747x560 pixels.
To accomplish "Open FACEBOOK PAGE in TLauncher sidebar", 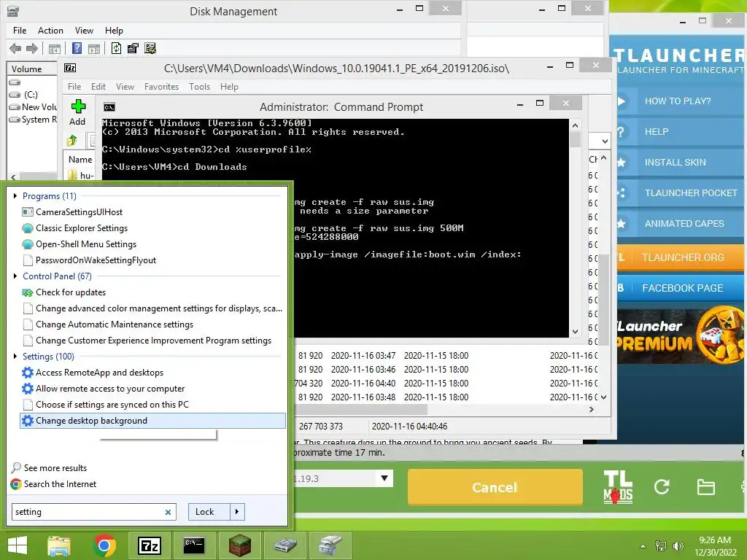I will tap(682, 288).
